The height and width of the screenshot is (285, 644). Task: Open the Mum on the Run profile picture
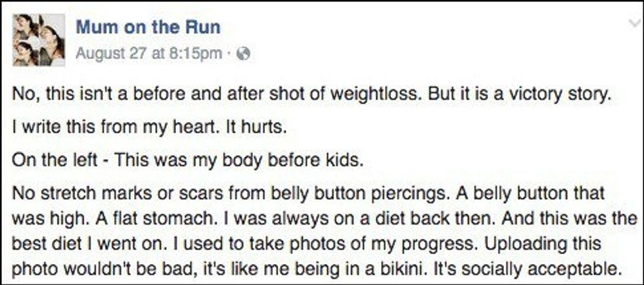tap(39, 39)
